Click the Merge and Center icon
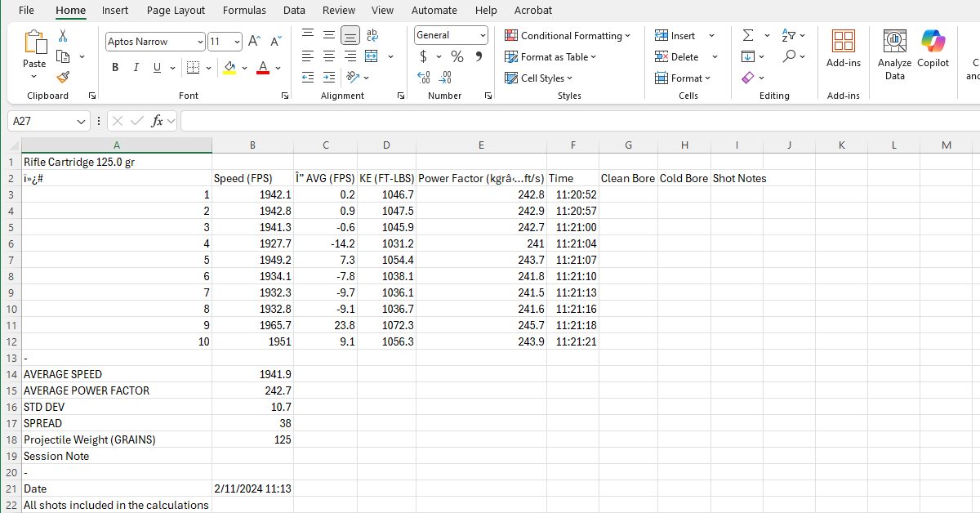Screen dimensions: 980x513 click(x=372, y=56)
